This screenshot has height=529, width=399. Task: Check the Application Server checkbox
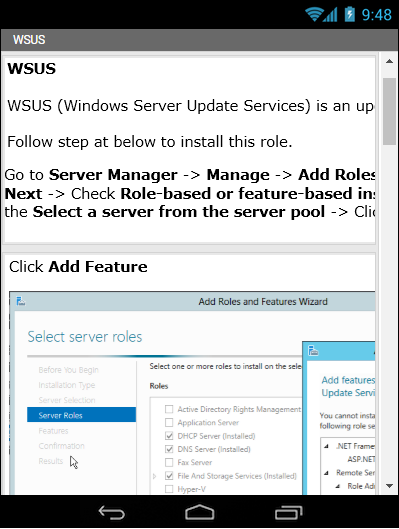pos(169,422)
